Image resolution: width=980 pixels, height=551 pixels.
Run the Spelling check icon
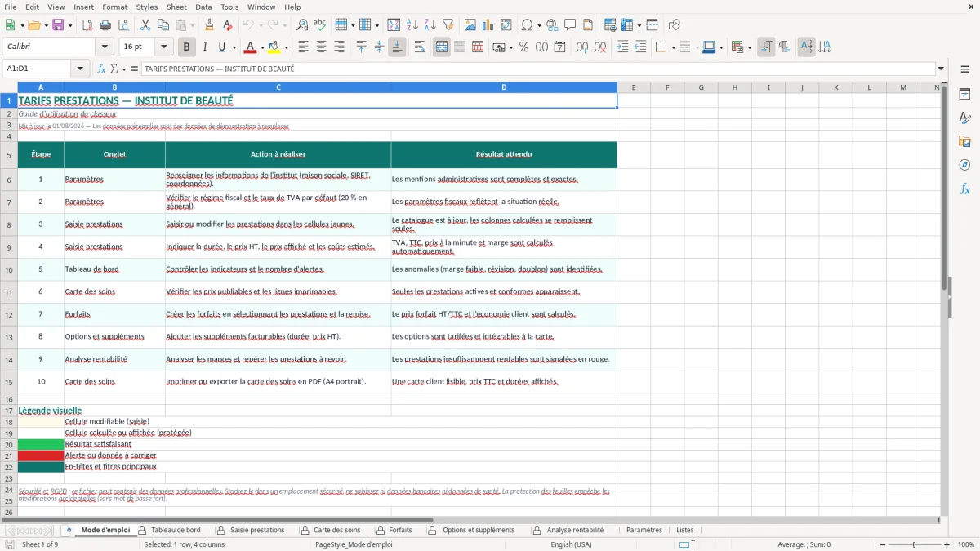click(319, 25)
